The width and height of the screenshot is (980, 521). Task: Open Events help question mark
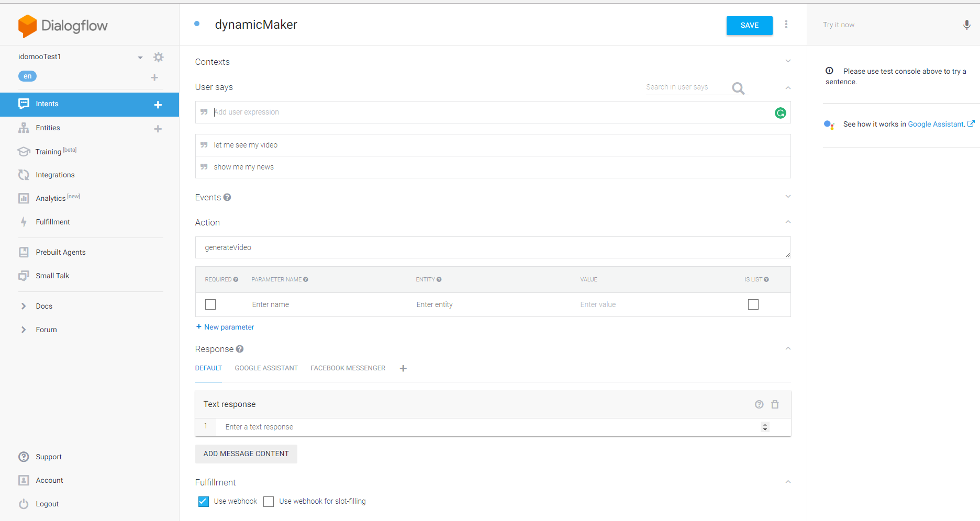227,197
